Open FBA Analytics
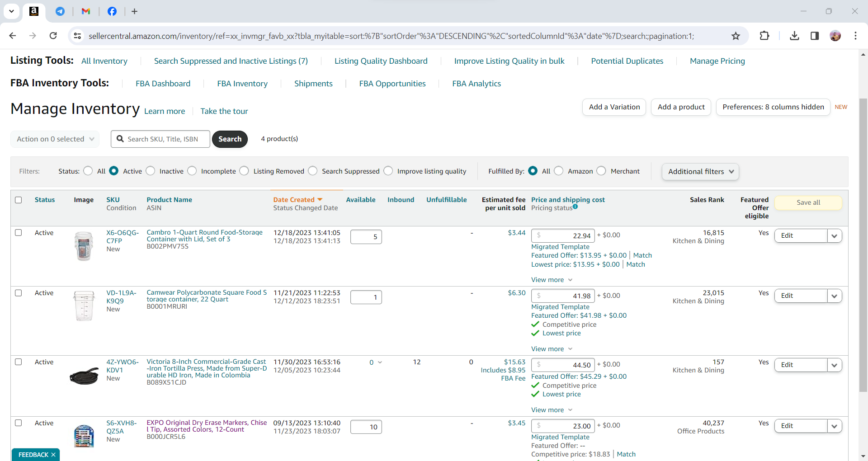 pos(476,84)
